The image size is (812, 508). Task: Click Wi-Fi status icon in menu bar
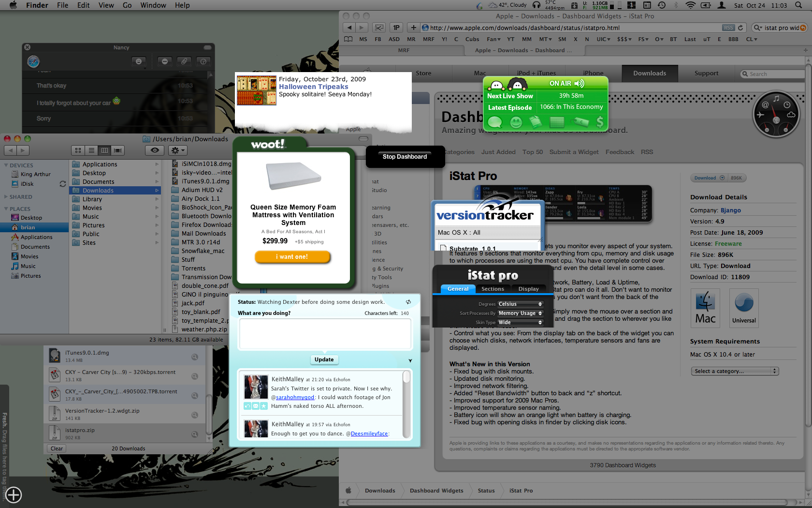691,5
